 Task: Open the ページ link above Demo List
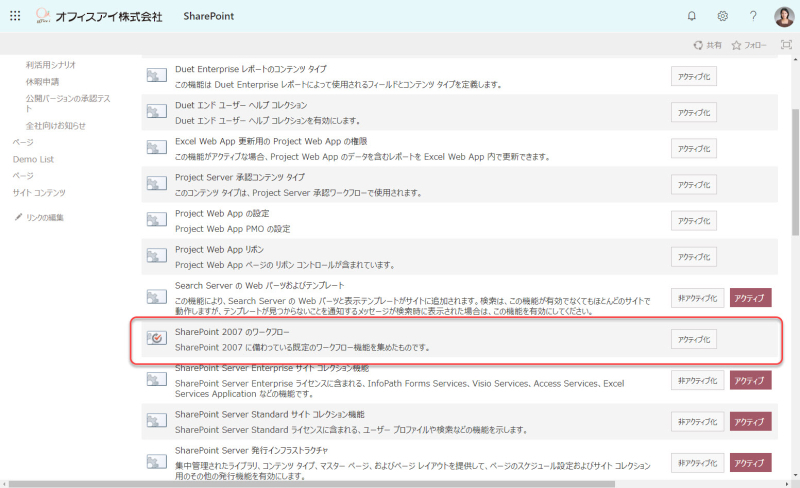click(23, 142)
